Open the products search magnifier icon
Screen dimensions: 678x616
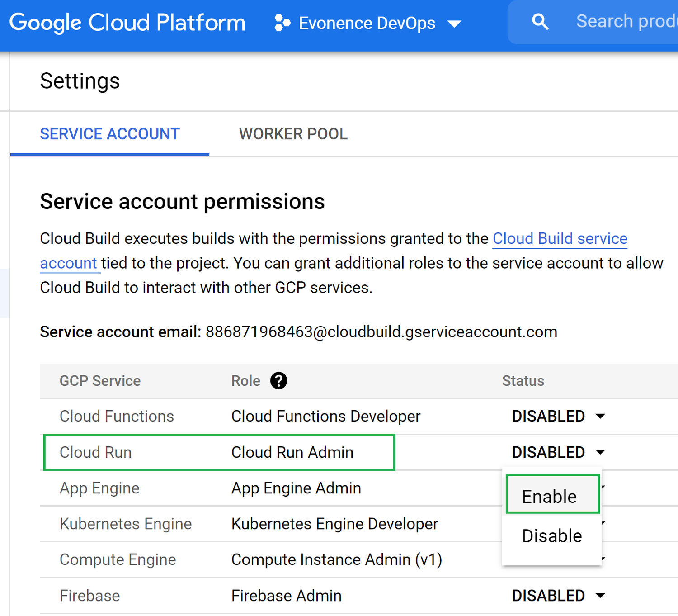(540, 21)
